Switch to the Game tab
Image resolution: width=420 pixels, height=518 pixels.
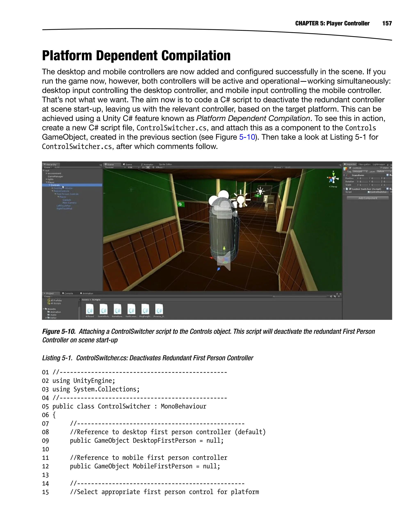pos(128,164)
